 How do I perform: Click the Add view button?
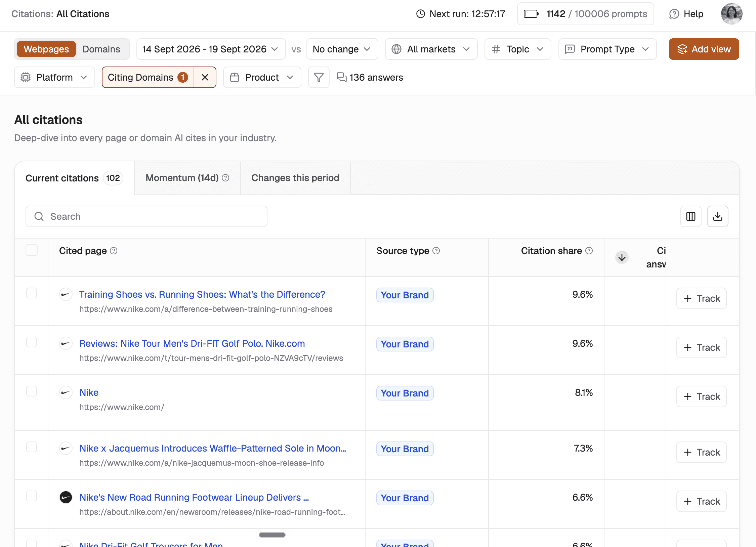pyautogui.click(x=704, y=49)
